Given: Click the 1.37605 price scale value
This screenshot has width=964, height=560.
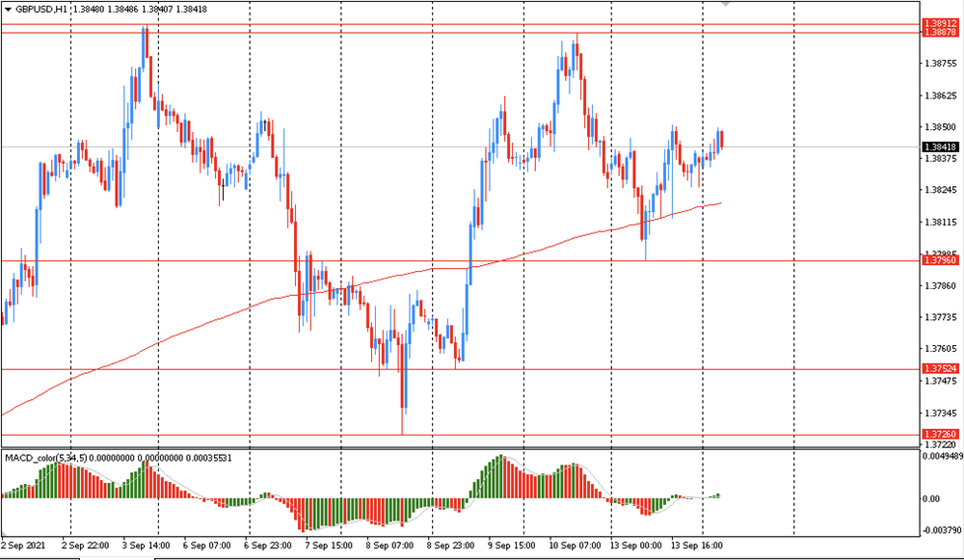Looking at the screenshot, I should tap(941, 349).
